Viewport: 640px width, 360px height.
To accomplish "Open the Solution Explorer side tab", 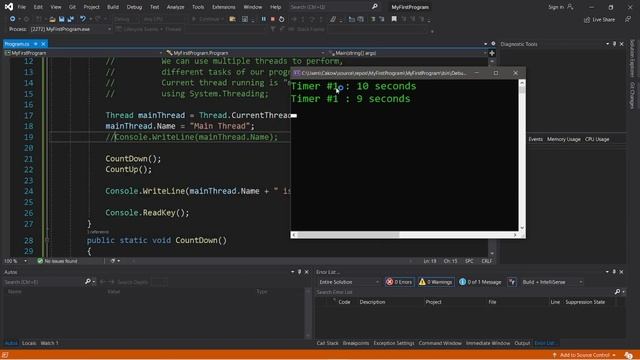I will point(632,58).
